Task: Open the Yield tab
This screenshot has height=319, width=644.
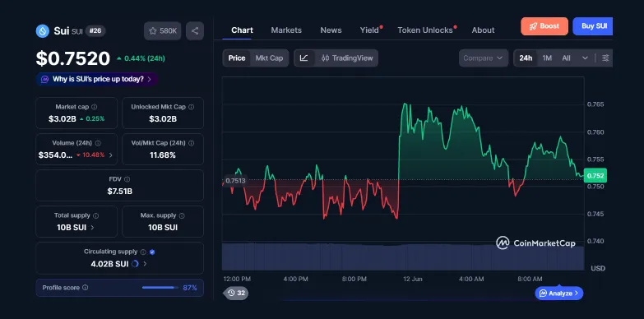Action: [369, 30]
